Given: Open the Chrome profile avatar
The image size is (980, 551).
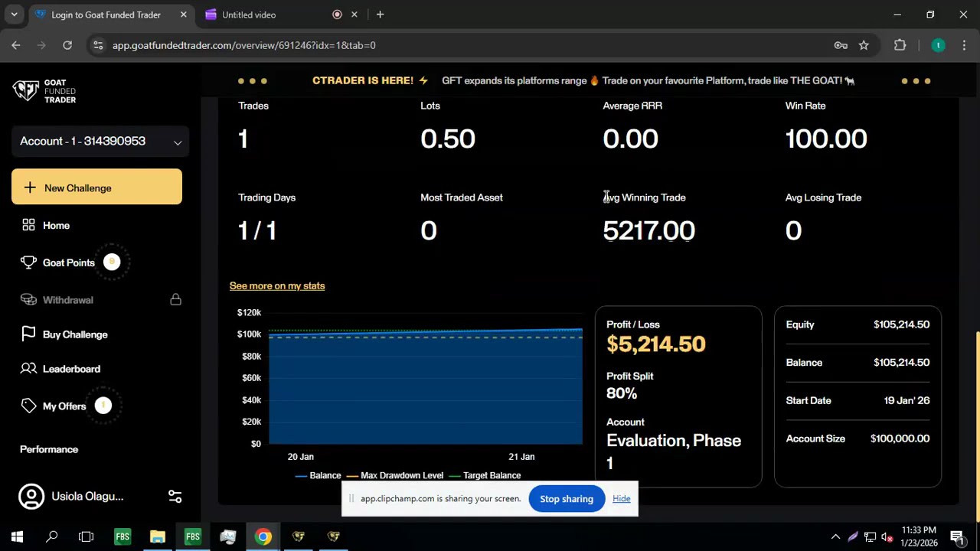Looking at the screenshot, I should pos(938,45).
